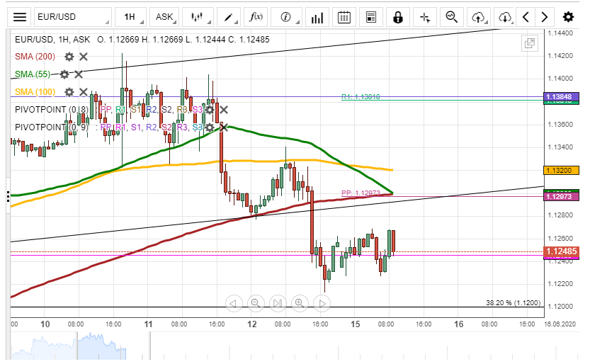Toggle the padlock lock icon
Image resolution: width=590 pixels, height=364 pixels.
pos(398,17)
